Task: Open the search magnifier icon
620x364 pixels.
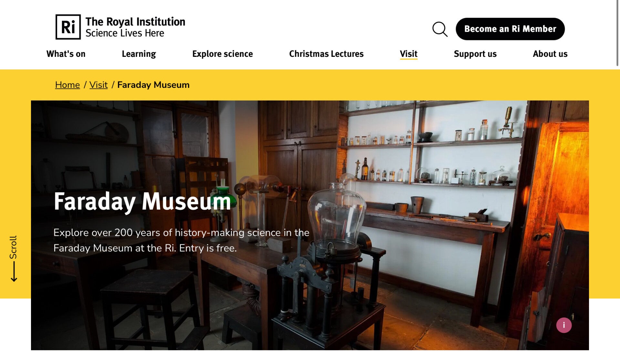Action: click(440, 29)
